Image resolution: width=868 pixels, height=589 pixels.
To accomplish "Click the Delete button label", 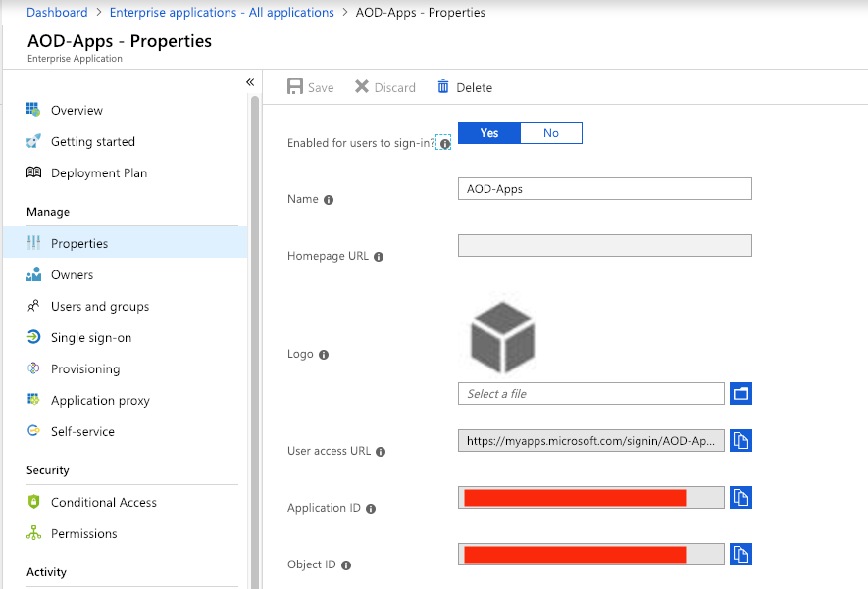I will pos(474,88).
